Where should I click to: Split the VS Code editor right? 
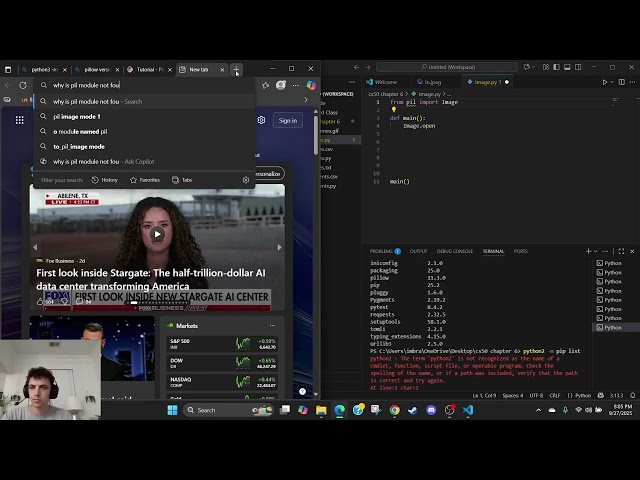click(622, 82)
